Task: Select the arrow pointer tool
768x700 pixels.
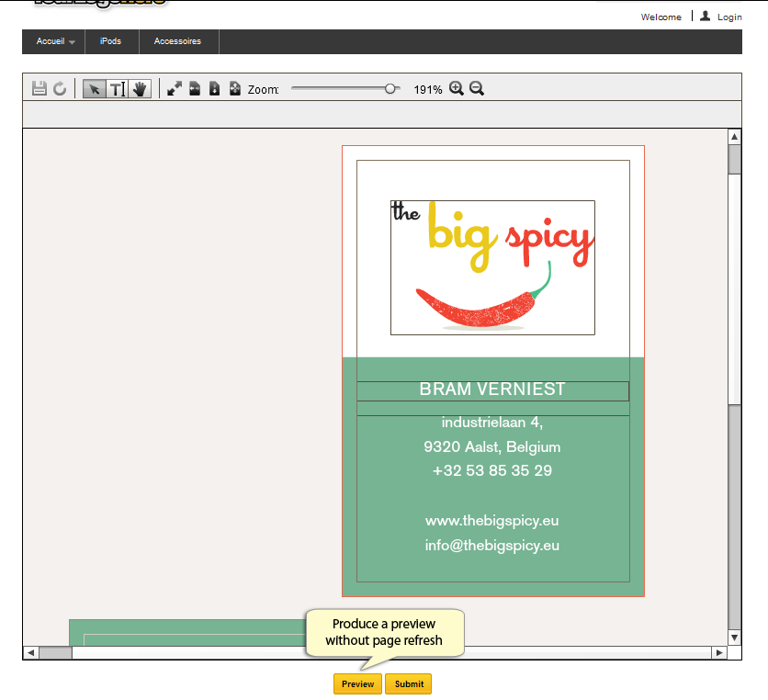Action: point(94,89)
